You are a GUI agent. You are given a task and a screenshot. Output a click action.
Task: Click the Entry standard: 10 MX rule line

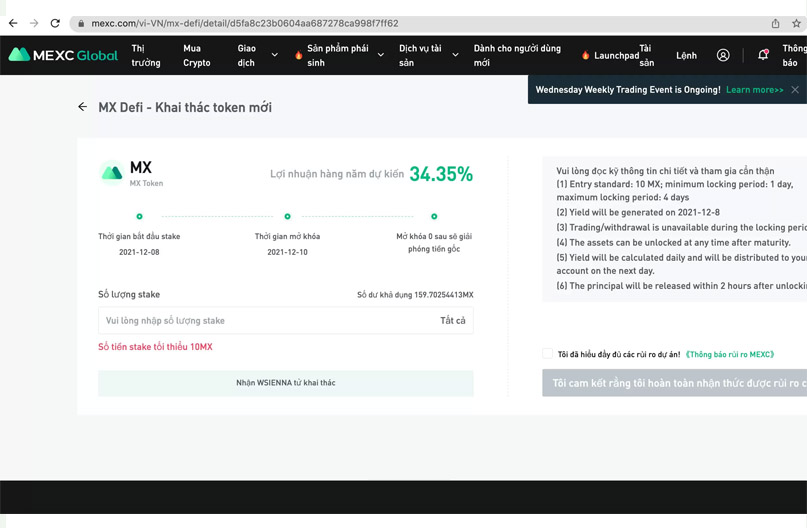click(x=675, y=190)
